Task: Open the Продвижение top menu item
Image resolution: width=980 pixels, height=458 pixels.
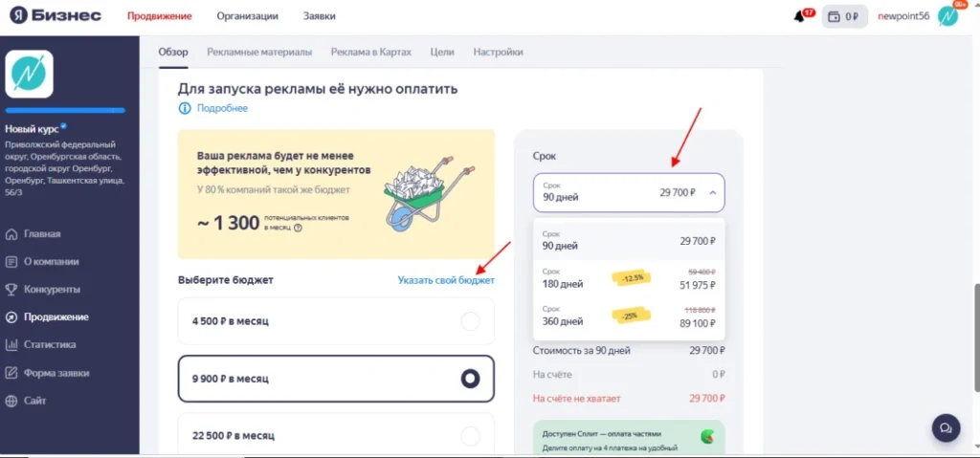Action: click(160, 16)
